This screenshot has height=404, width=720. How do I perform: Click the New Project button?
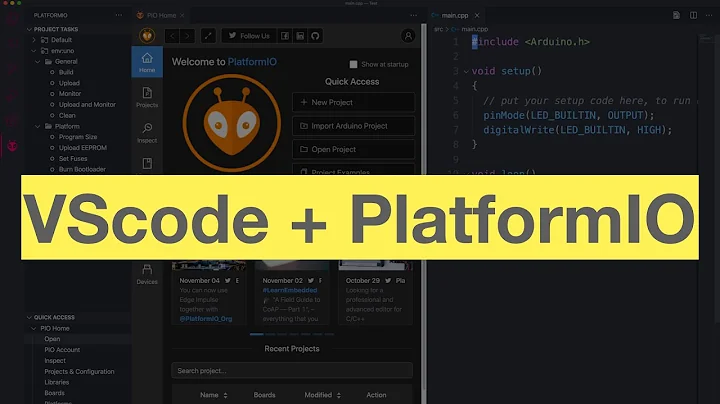pos(354,102)
